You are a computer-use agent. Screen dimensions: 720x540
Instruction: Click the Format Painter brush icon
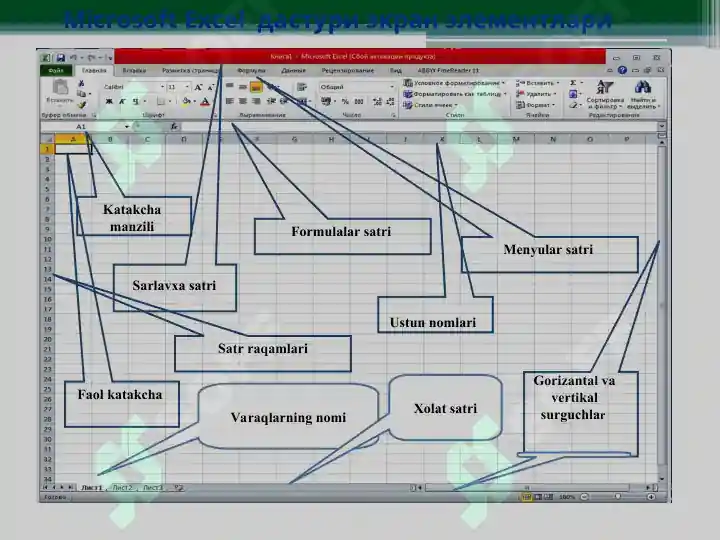pyautogui.click(x=81, y=105)
